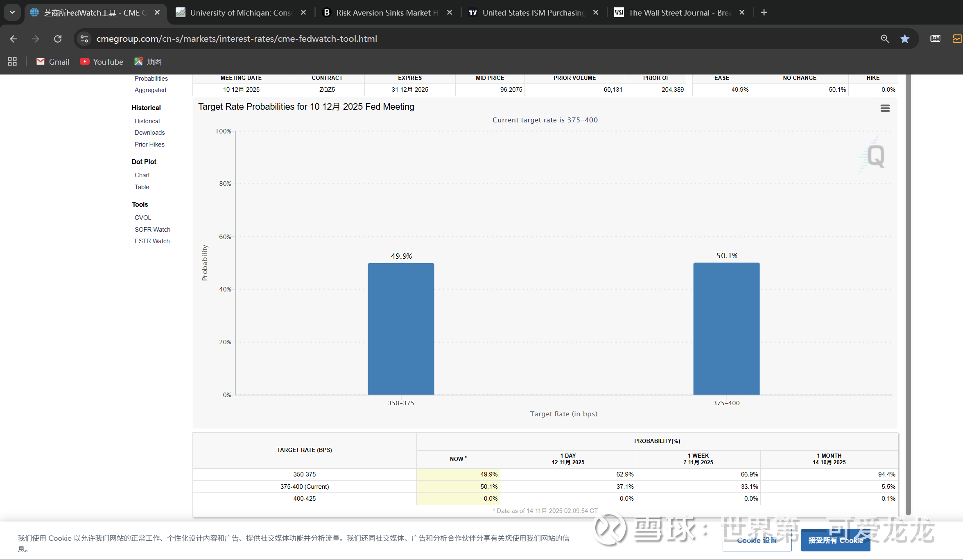Open SOFR Watch tool link

click(152, 230)
